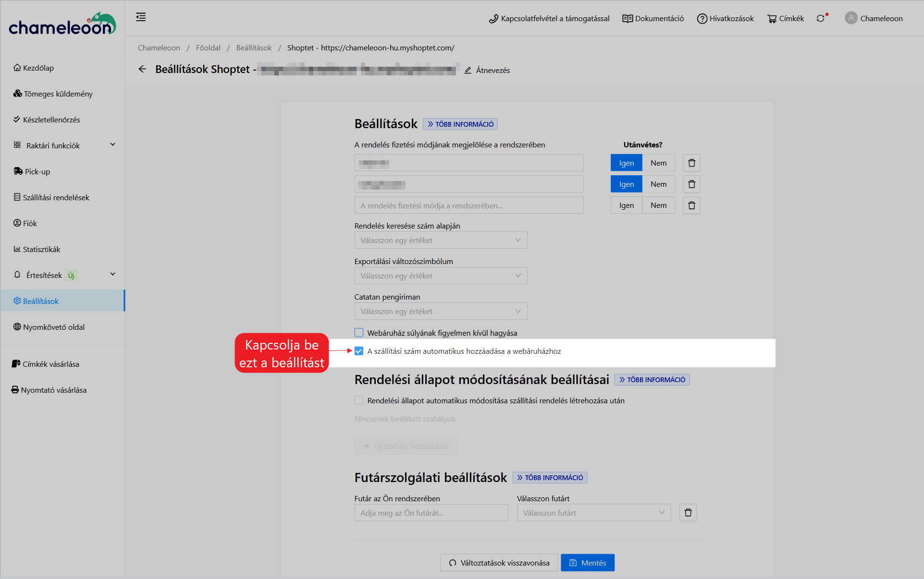Go to Statisztikák in sidebar
This screenshot has width=924, height=579.
tap(41, 249)
